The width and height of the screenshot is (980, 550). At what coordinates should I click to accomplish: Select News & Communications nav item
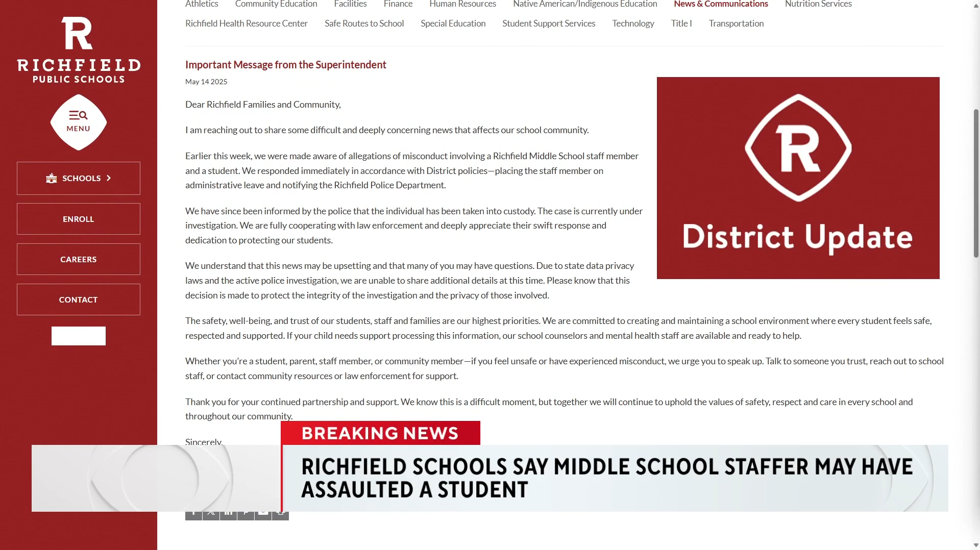[x=721, y=4]
